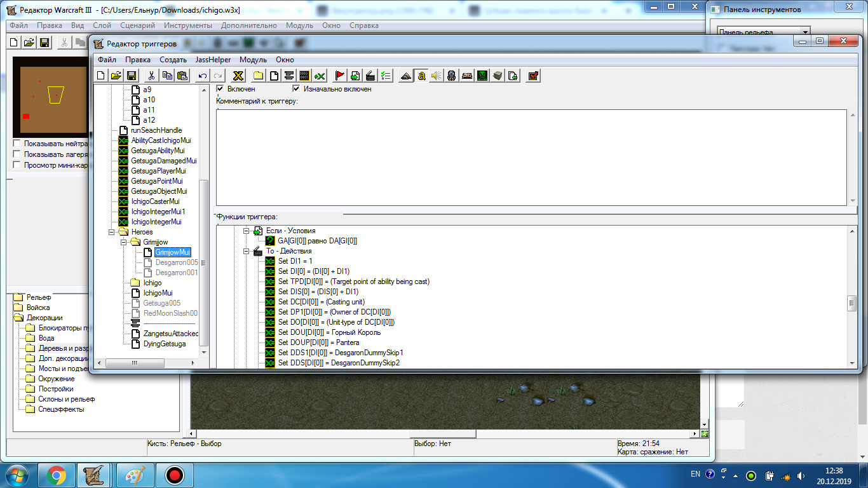Collapse the Если - Условия node

[x=246, y=231]
